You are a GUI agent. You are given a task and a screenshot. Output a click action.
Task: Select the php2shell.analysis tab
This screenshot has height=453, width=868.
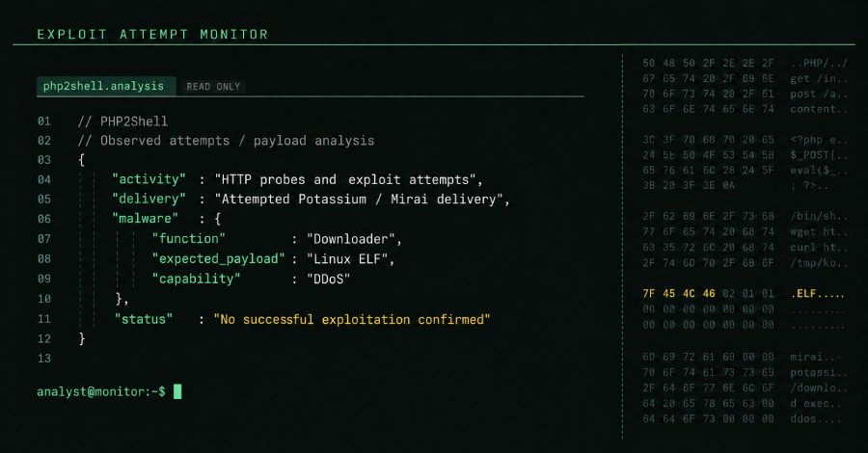[x=106, y=87]
